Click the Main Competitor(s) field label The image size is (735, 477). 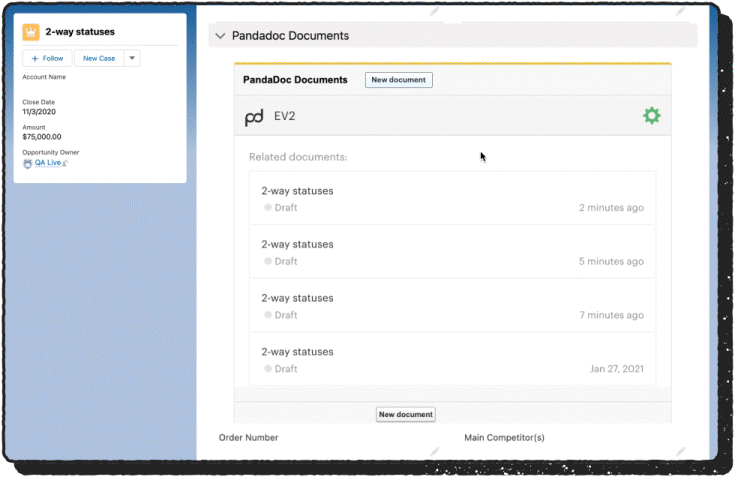point(504,437)
